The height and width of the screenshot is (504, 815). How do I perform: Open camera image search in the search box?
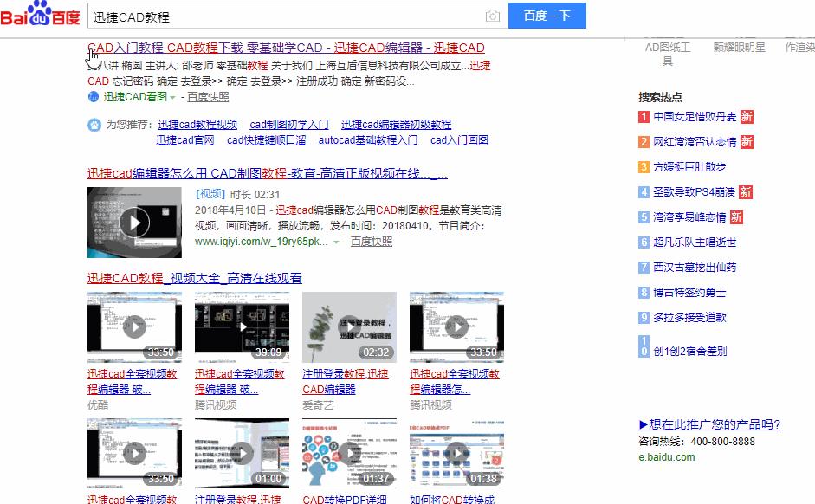pyautogui.click(x=493, y=16)
